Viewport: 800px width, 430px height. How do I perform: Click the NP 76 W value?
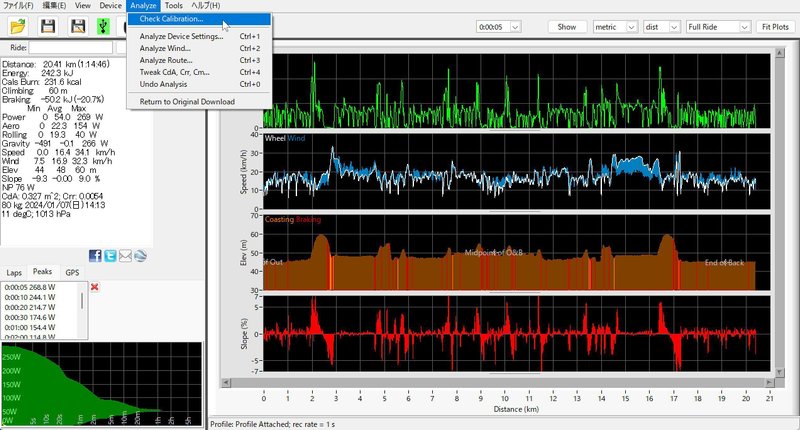coord(18,187)
